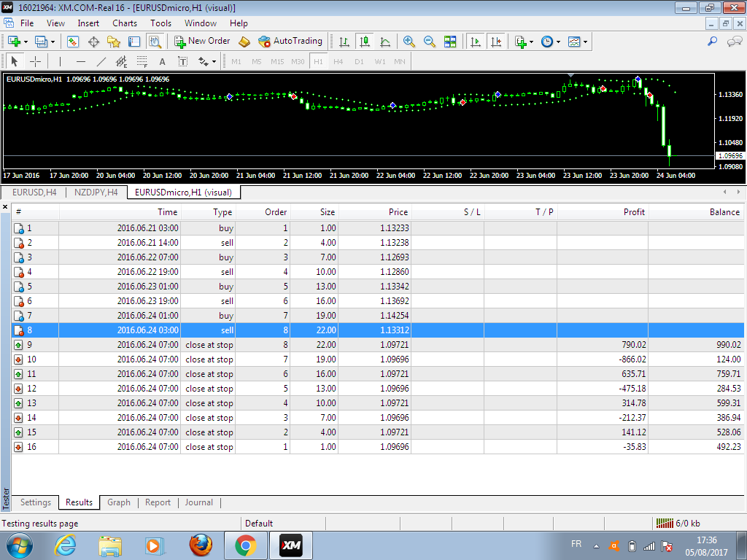The height and width of the screenshot is (560, 747).
Task: Expand the indicators list dropdown
Action: (532, 42)
